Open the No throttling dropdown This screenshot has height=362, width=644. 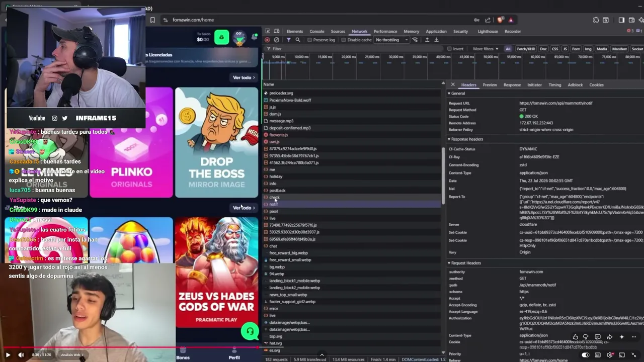coord(391,40)
